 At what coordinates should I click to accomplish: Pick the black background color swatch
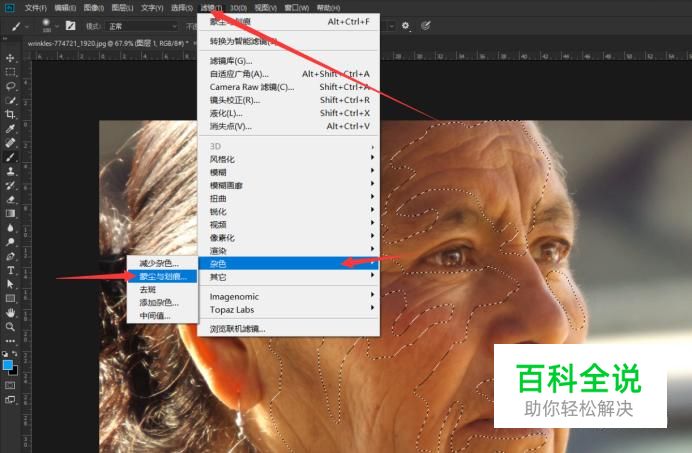pos(15,372)
